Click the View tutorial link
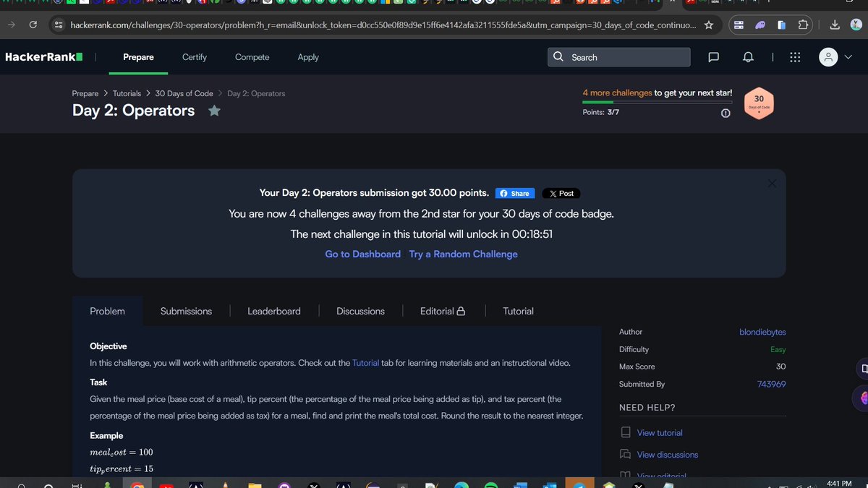868x488 pixels. tap(660, 432)
